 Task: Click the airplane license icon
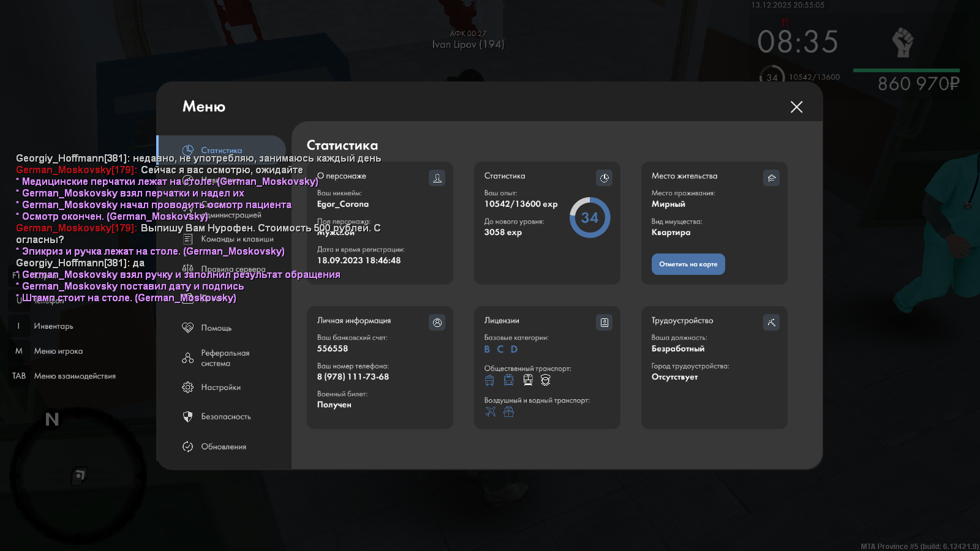(x=490, y=412)
